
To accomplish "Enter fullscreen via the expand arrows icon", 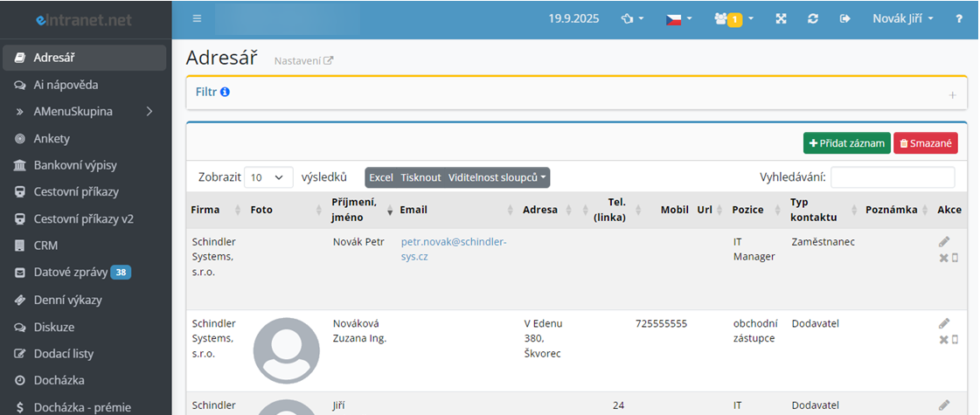I will point(781,18).
